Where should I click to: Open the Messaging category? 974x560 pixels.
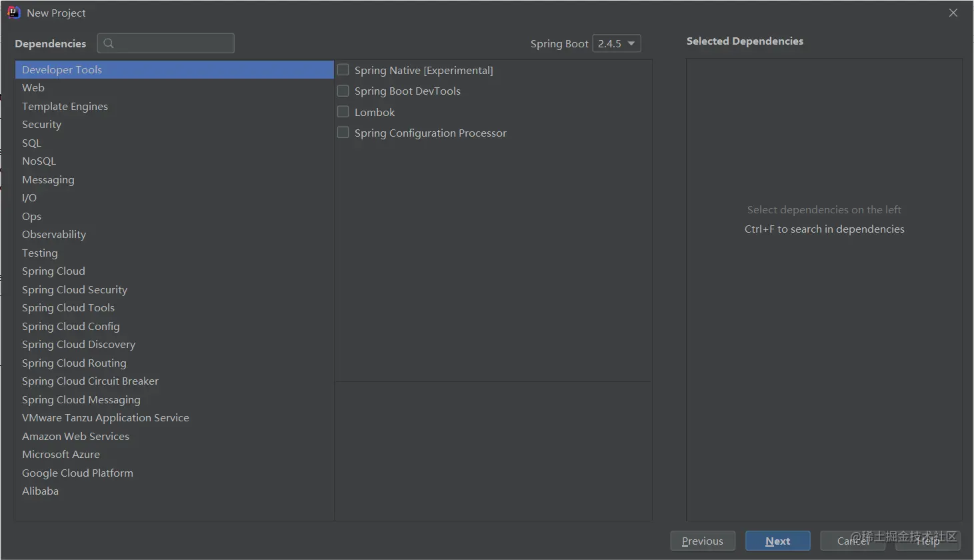pos(175,179)
